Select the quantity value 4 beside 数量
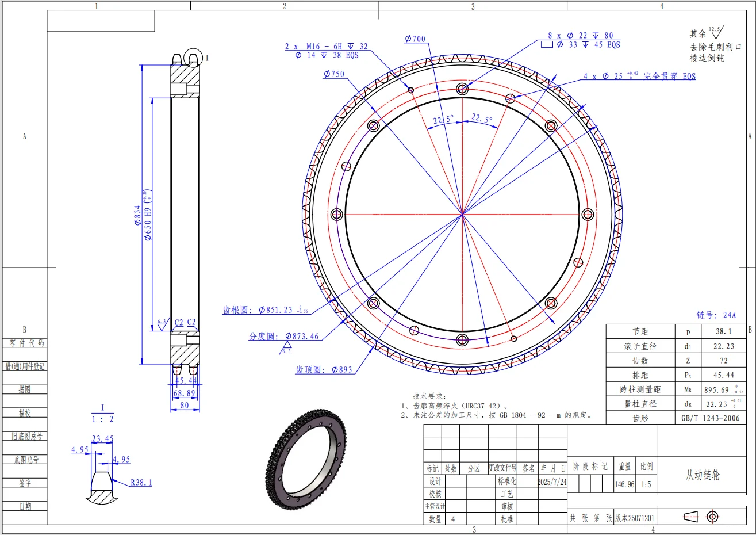This screenshot has width=756, height=535. 453,519
